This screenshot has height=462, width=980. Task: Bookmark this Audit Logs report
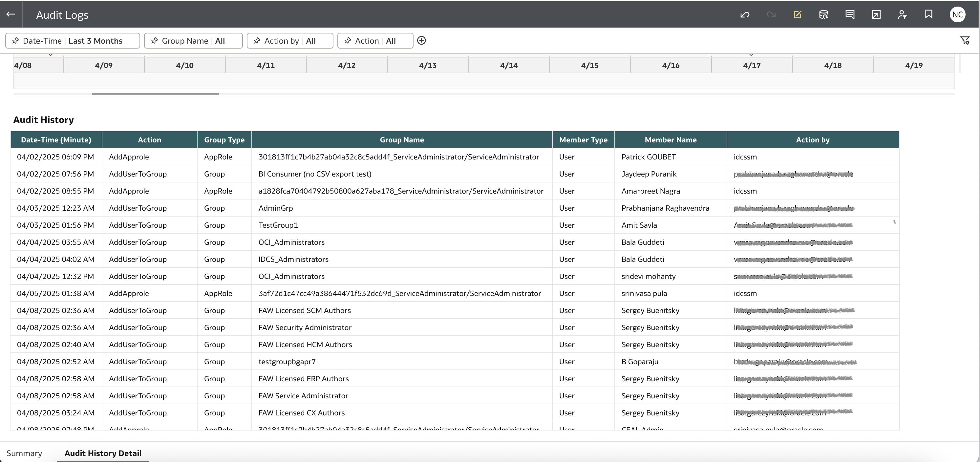pyautogui.click(x=929, y=14)
